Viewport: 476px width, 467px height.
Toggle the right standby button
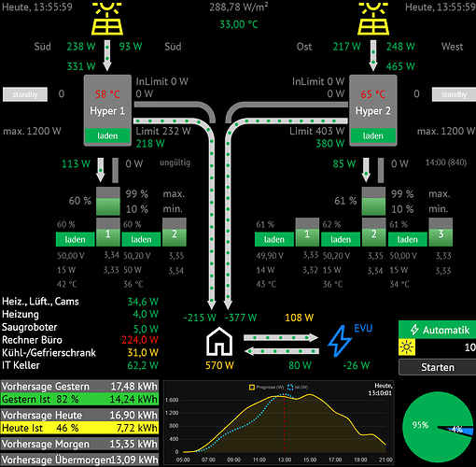pos(454,94)
